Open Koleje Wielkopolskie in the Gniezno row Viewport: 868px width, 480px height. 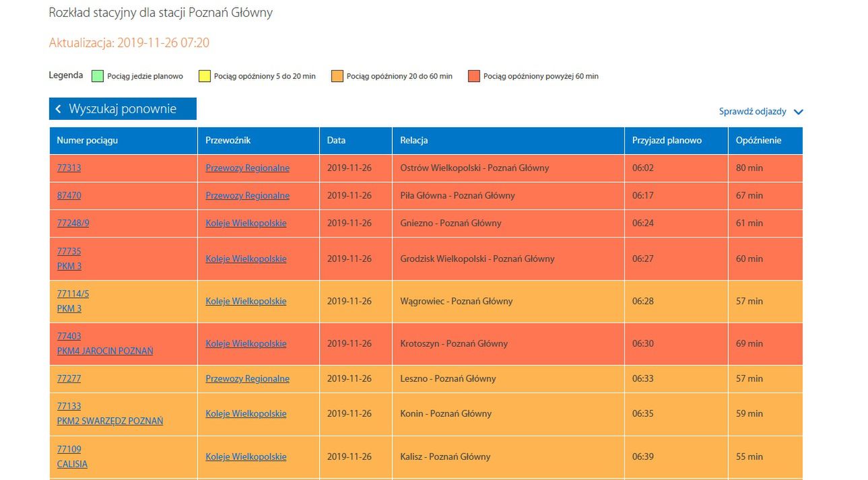click(246, 223)
